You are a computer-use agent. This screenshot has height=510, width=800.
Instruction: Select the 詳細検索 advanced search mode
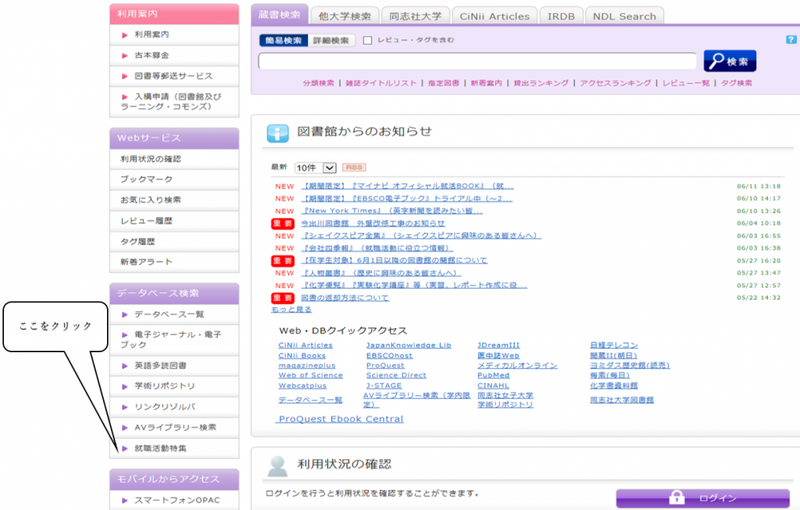tap(331, 40)
